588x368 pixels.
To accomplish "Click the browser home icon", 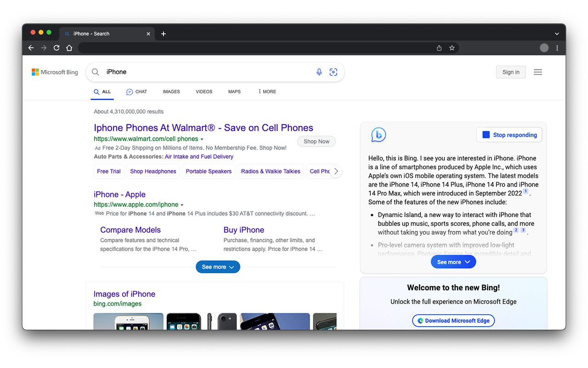I will tap(69, 47).
